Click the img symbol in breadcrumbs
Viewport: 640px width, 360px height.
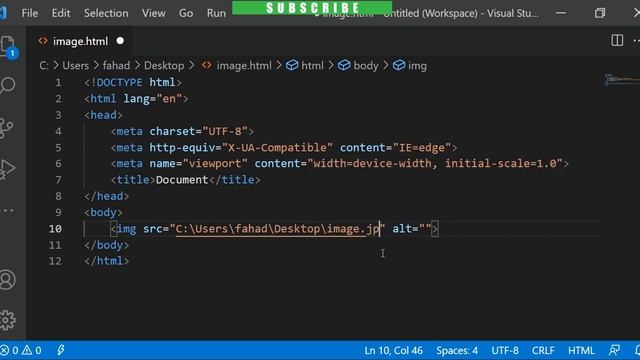(x=410, y=65)
